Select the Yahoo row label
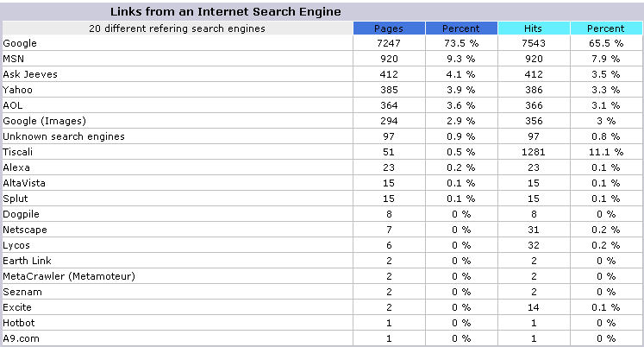 (x=17, y=90)
